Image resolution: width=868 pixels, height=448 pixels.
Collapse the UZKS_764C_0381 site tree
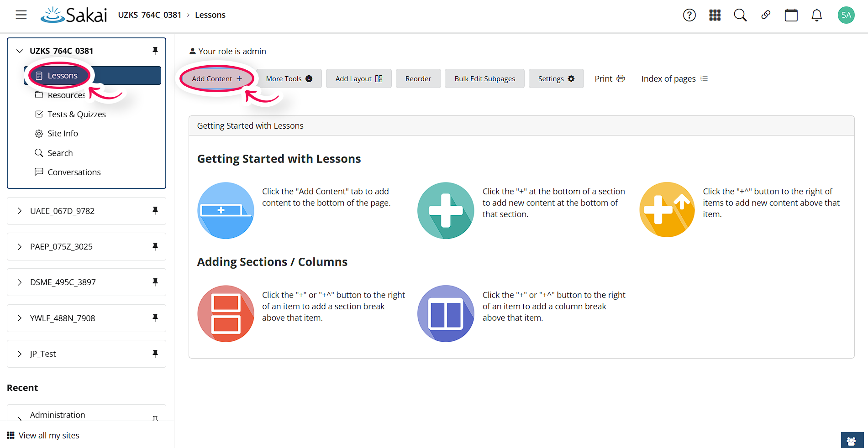tap(19, 51)
